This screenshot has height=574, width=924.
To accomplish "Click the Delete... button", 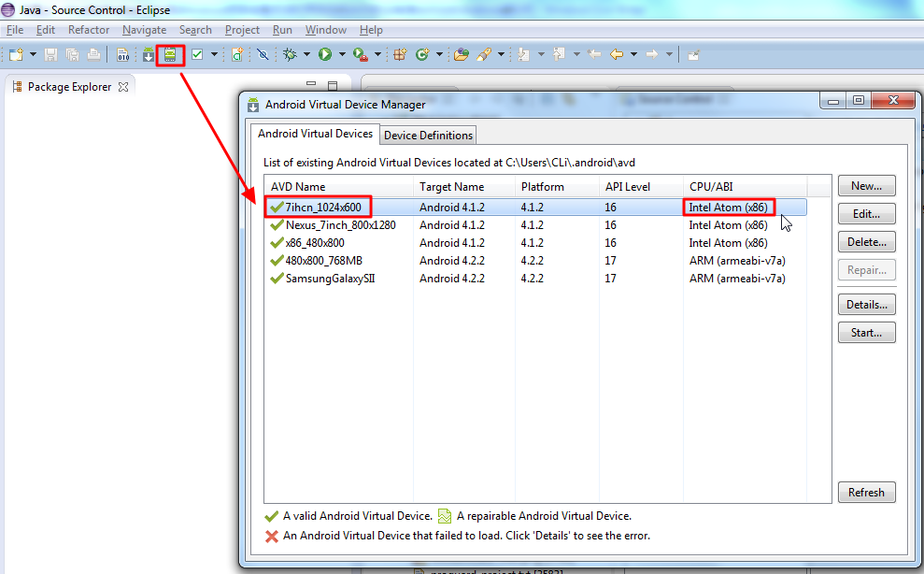I will tap(866, 242).
